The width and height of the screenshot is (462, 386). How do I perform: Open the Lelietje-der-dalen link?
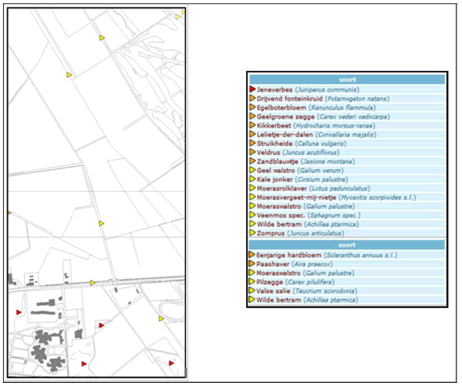tap(285, 135)
